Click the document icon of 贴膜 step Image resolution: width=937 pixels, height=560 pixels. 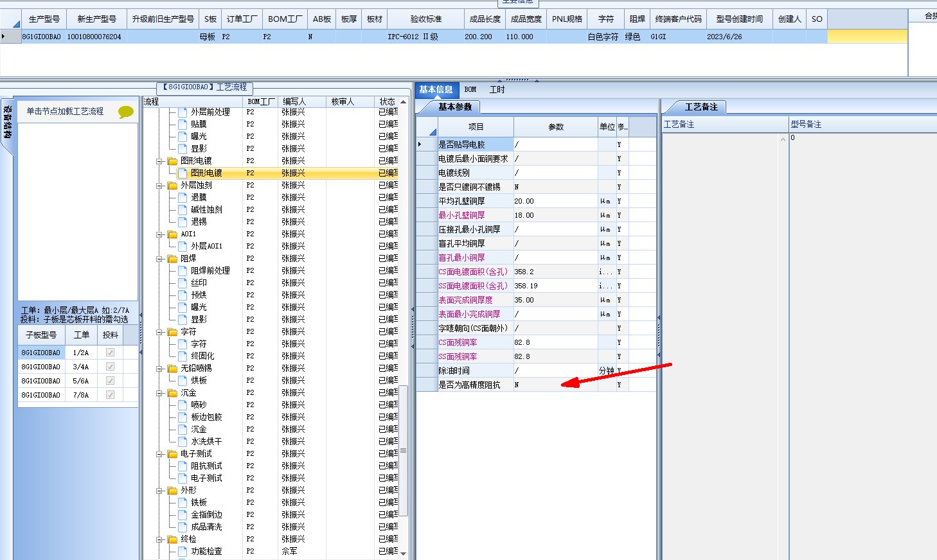[183, 124]
